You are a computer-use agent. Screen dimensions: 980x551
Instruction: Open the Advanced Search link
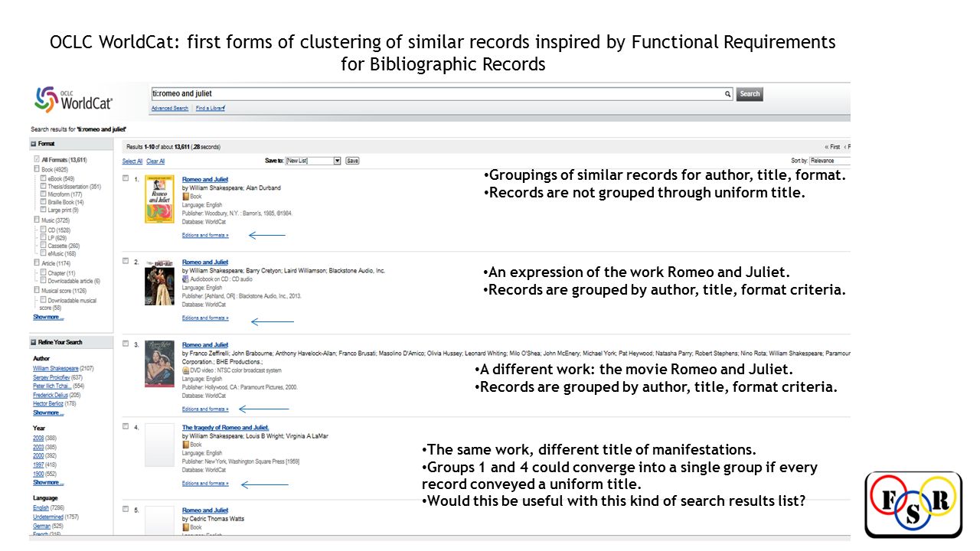(170, 109)
